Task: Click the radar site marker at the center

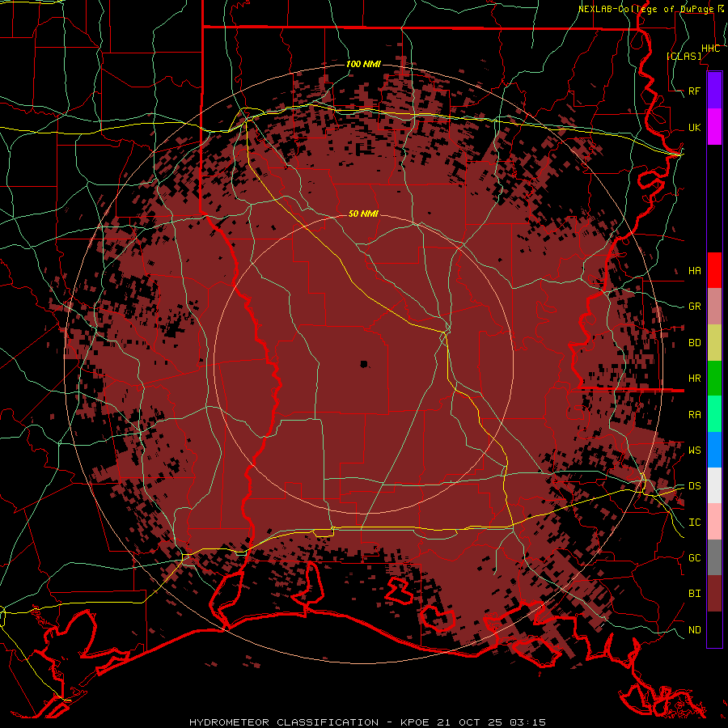Action: pos(364,364)
